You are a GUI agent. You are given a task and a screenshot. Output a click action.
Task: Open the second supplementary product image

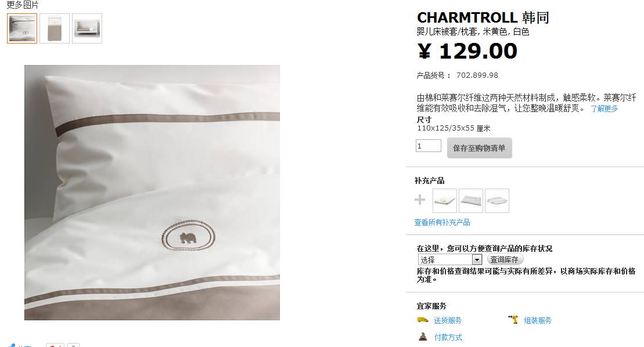pos(471,201)
